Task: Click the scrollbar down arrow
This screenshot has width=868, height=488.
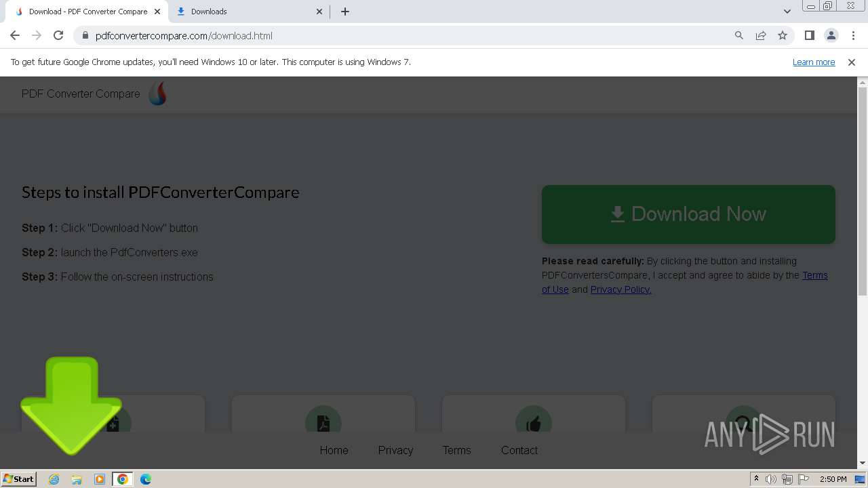Action: [x=863, y=464]
